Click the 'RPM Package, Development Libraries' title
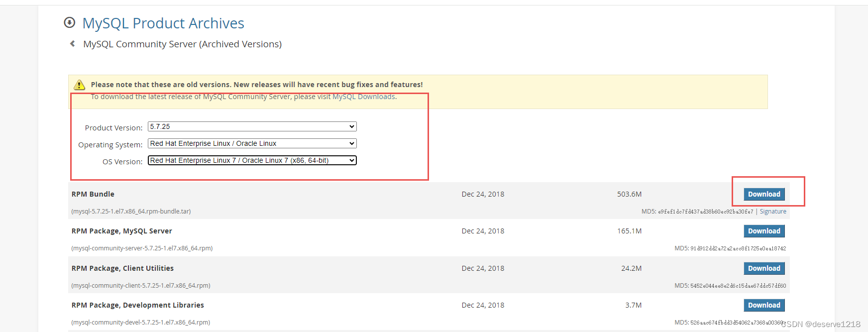Viewport: 868px width, 332px height. [138, 305]
